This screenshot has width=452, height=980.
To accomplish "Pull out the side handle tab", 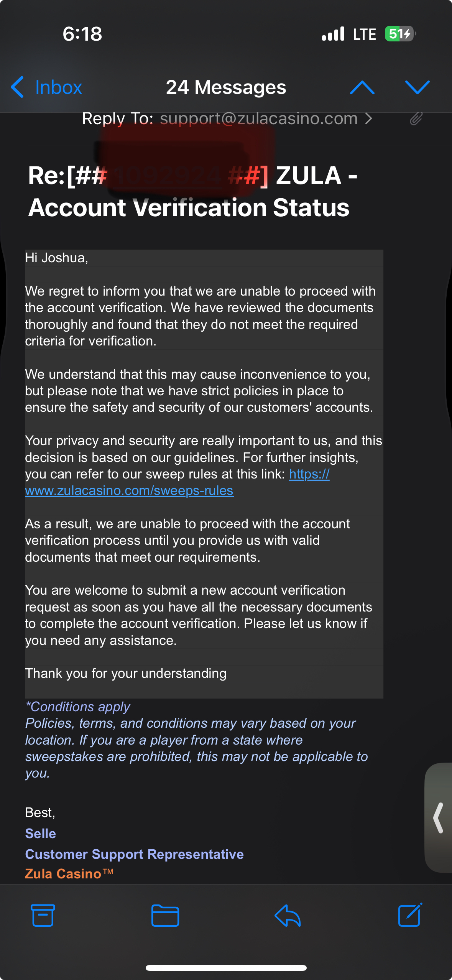I will click(x=439, y=817).
